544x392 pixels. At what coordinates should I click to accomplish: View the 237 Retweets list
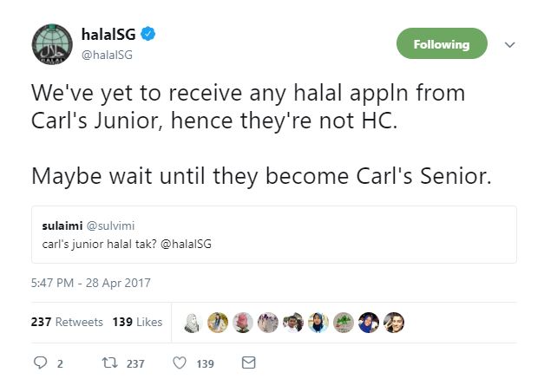click(x=67, y=322)
